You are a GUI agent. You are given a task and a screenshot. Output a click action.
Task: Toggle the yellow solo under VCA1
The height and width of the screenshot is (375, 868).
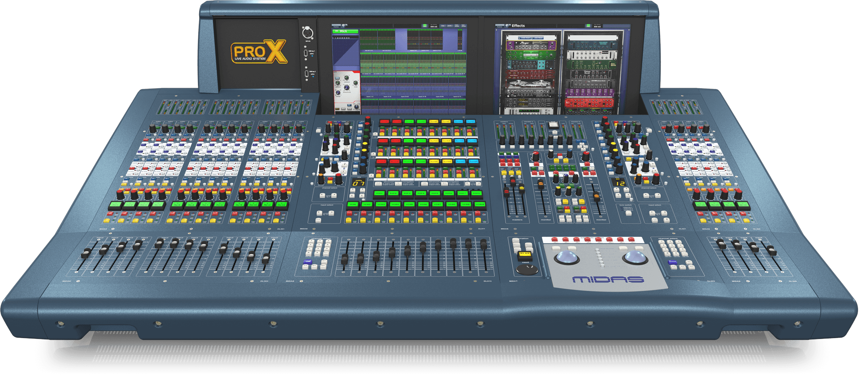(349, 221)
